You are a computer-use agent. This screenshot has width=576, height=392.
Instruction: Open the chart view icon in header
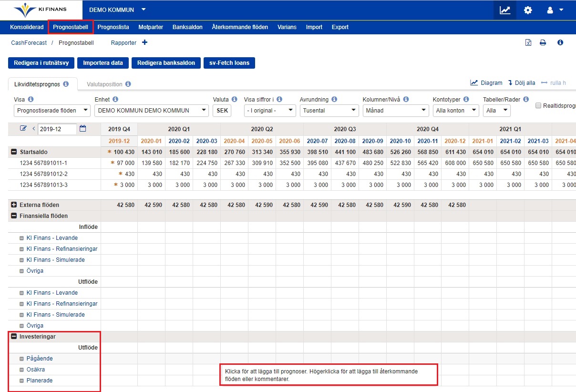point(505,10)
